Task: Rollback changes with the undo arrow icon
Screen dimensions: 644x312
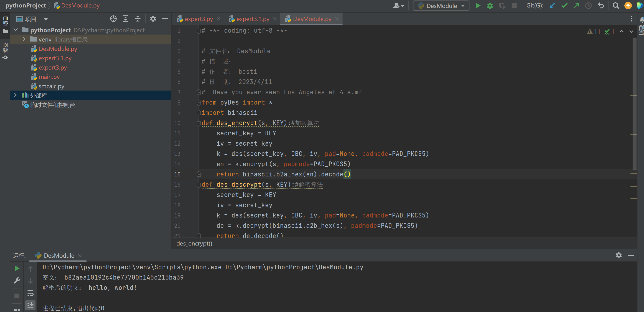Action: 601,6
